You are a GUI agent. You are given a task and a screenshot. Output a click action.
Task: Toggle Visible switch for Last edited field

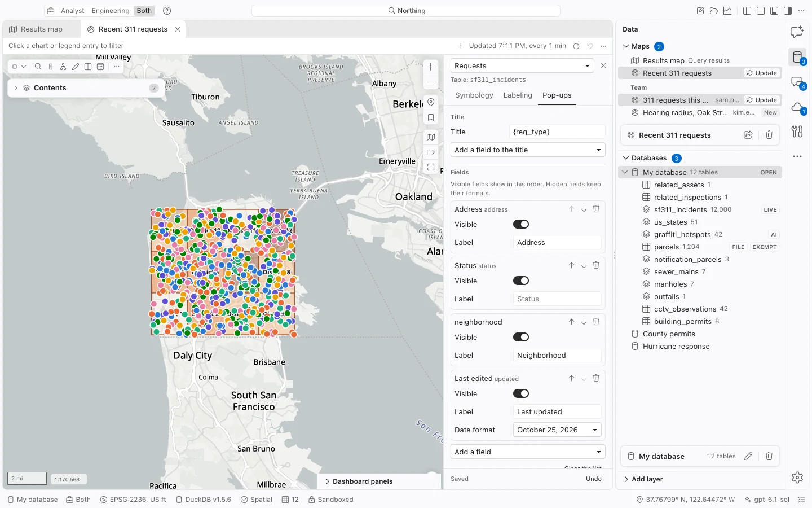coord(521,394)
